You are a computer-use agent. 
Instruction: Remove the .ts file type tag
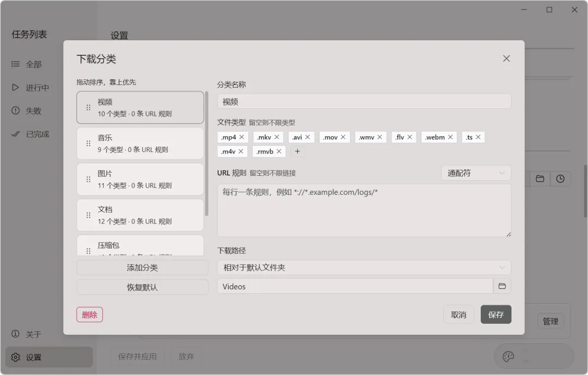click(x=478, y=137)
